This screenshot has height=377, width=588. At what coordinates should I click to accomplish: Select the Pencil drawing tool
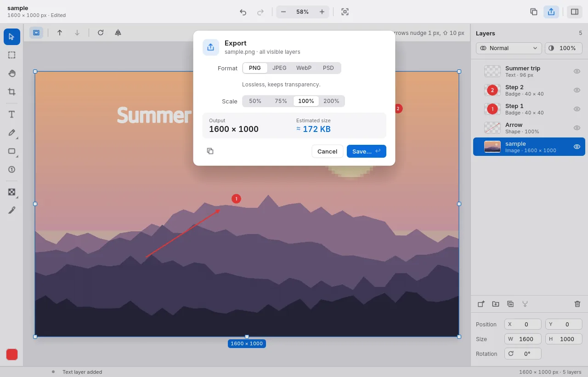pos(12,133)
